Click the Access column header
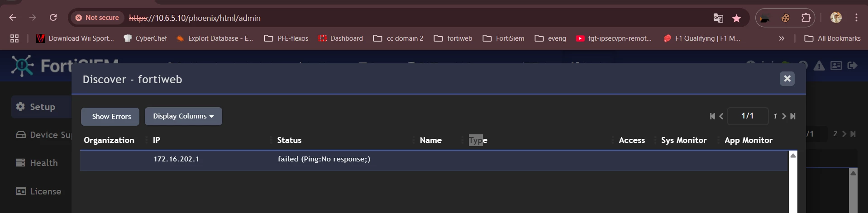Screen dimensions: 868x213 (x=632, y=140)
